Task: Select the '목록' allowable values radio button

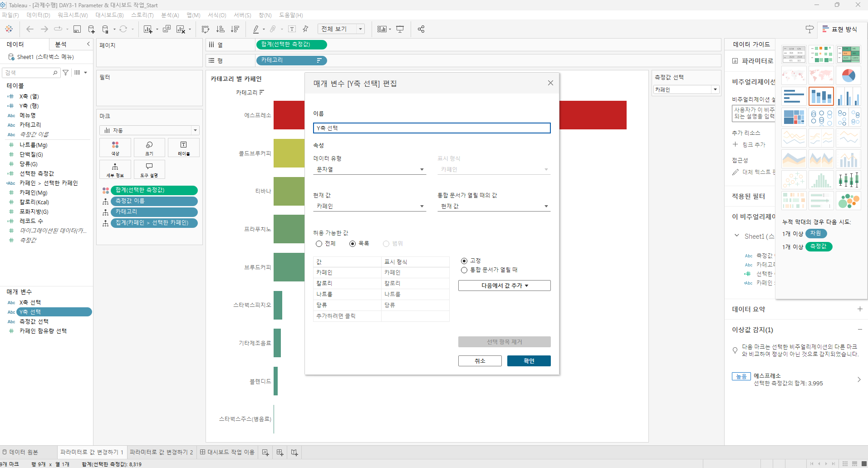Action: click(353, 244)
